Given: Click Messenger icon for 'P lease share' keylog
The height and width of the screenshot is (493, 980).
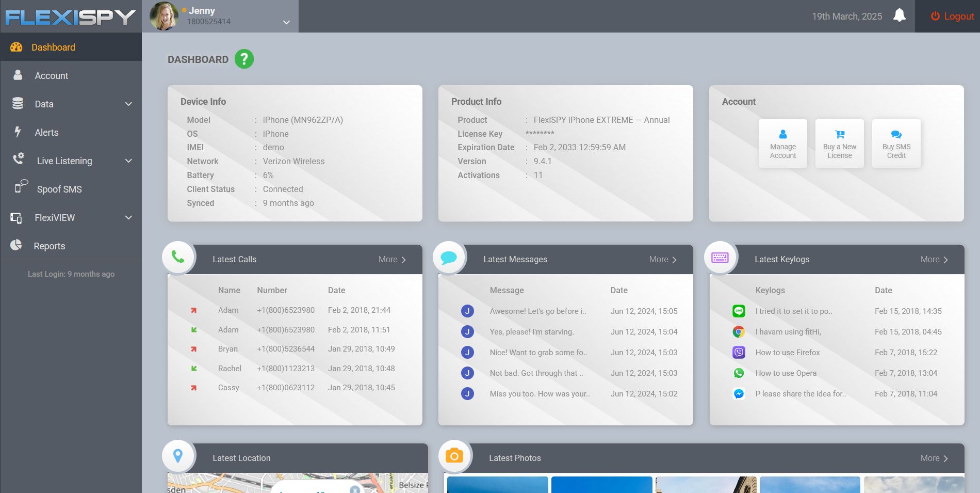Looking at the screenshot, I should pyautogui.click(x=739, y=393).
